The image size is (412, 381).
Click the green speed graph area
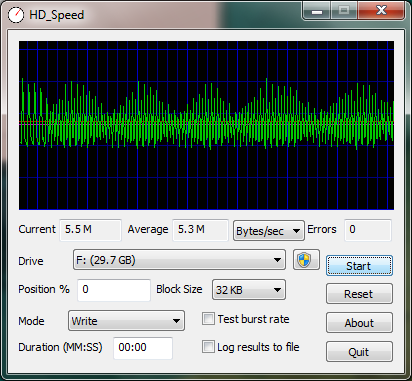pyautogui.click(x=206, y=125)
